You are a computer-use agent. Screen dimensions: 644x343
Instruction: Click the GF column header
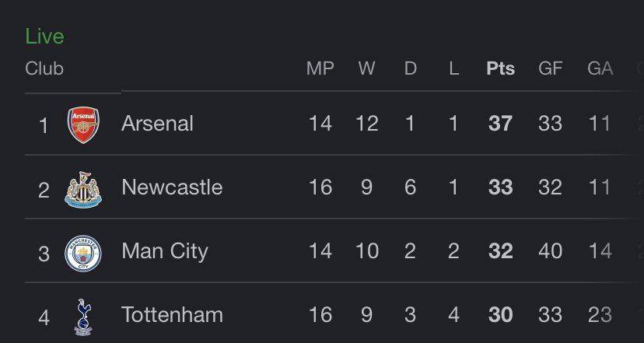550,68
